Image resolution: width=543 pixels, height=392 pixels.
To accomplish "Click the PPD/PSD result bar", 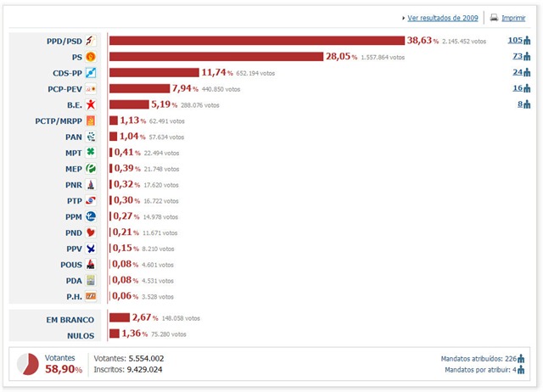I will [x=257, y=41].
